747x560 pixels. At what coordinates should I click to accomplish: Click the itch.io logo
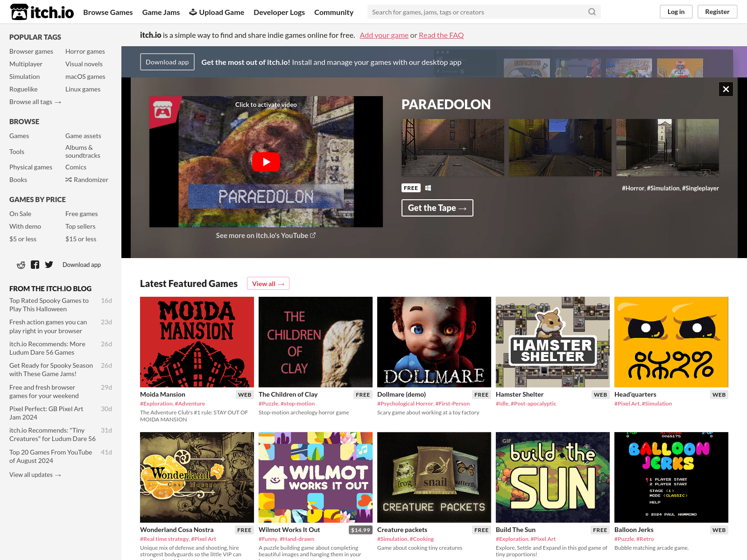(42, 12)
